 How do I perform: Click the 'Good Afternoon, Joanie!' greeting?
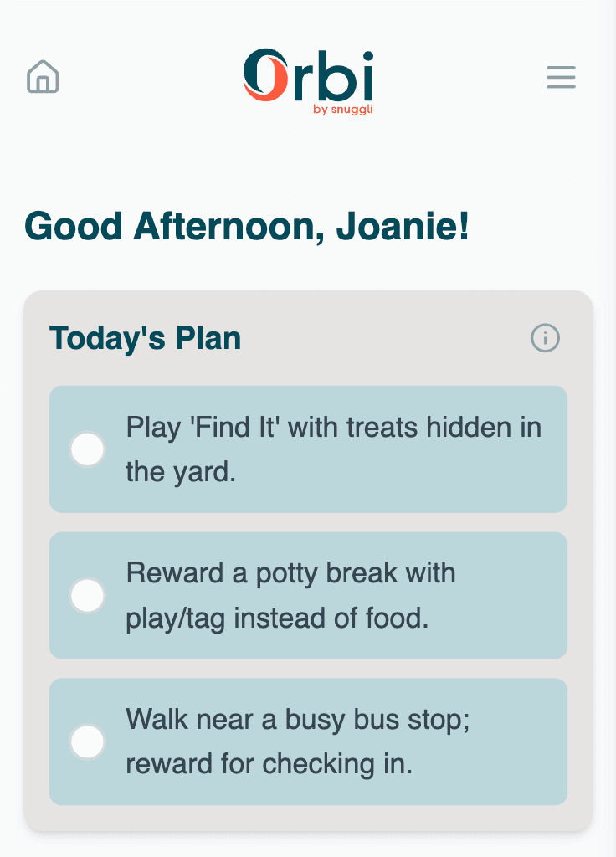pyautogui.click(x=247, y=226)
